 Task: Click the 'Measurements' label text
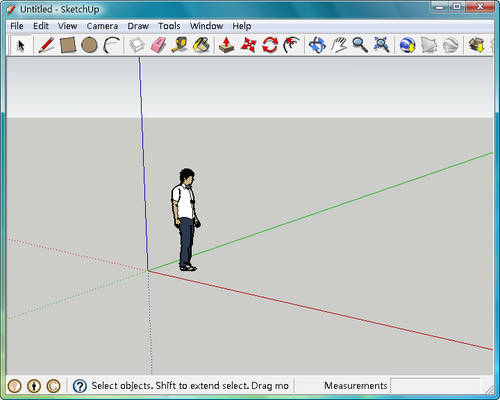click(x=356, y=386)
